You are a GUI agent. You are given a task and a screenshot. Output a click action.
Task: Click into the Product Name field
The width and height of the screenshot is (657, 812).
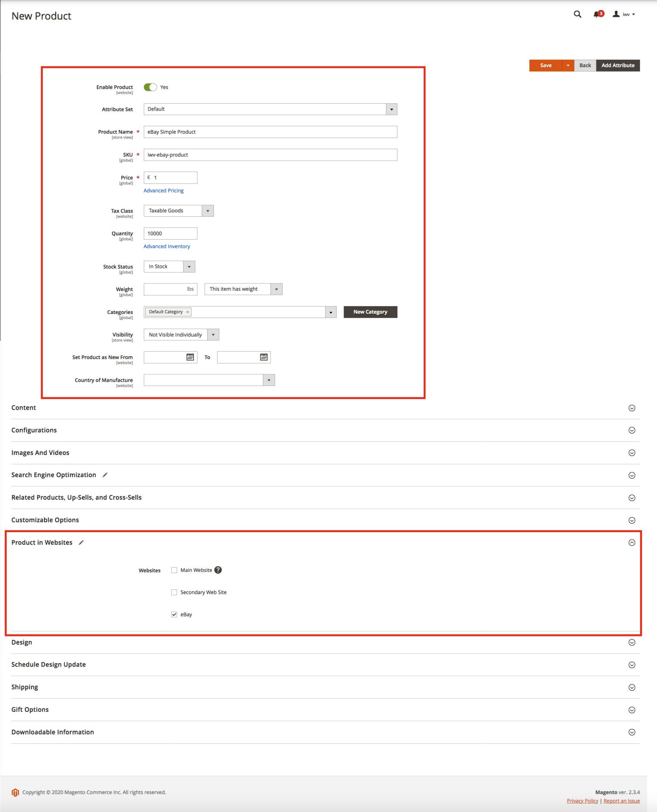tap(270, 132)
